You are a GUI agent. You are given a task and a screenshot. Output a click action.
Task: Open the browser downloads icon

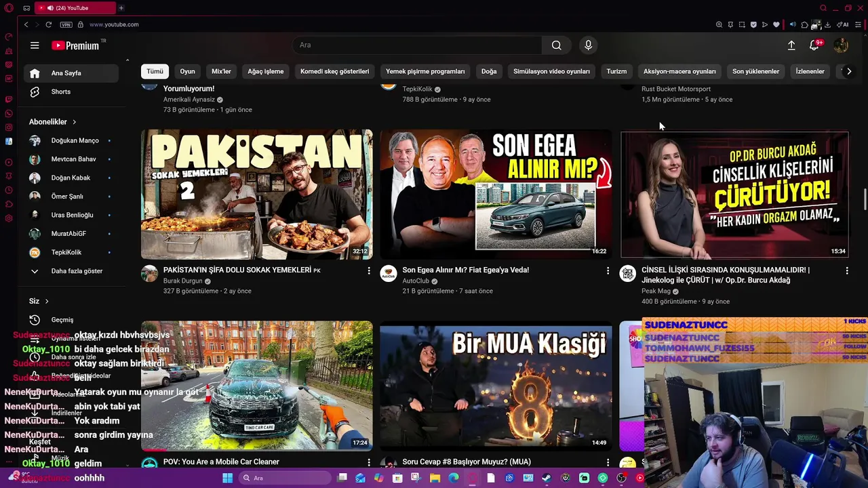coord(827,24)
